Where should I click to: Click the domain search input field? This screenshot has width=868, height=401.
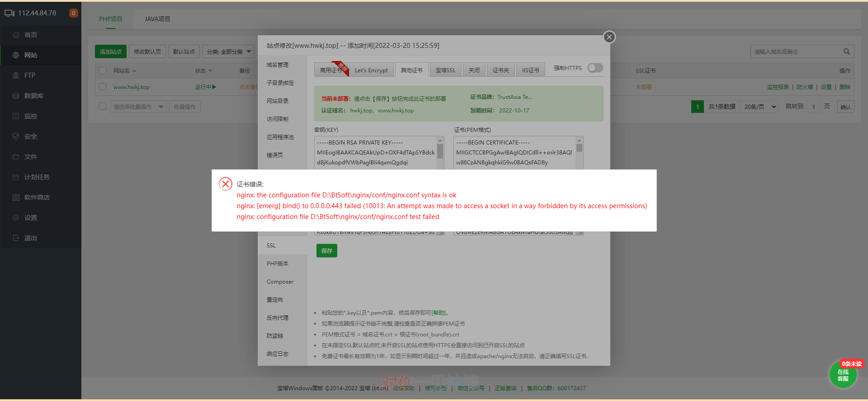(796, 51)
